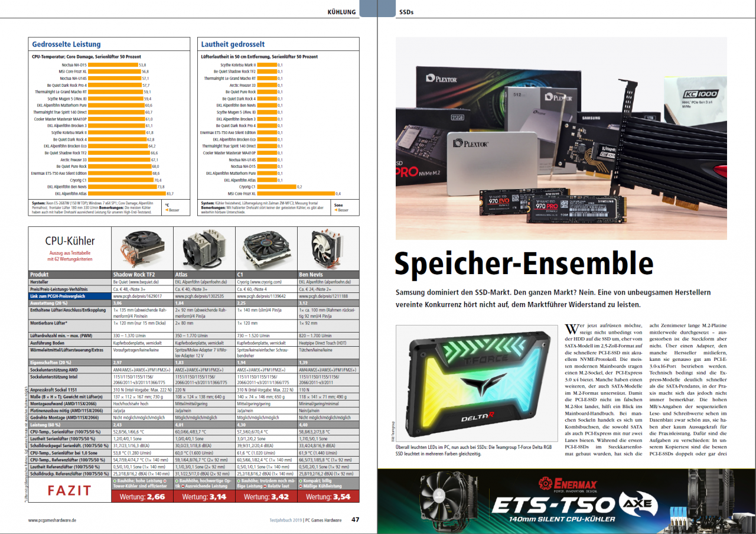Click the 'Wertung: 3,42' score box

(x=266, y=497)
